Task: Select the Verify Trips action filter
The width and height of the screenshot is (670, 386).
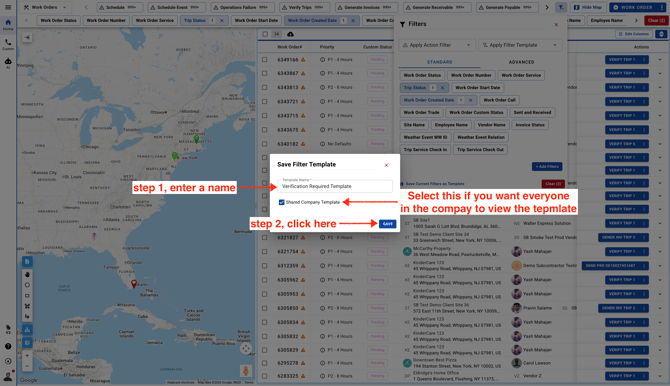Action: coord(304,7)
